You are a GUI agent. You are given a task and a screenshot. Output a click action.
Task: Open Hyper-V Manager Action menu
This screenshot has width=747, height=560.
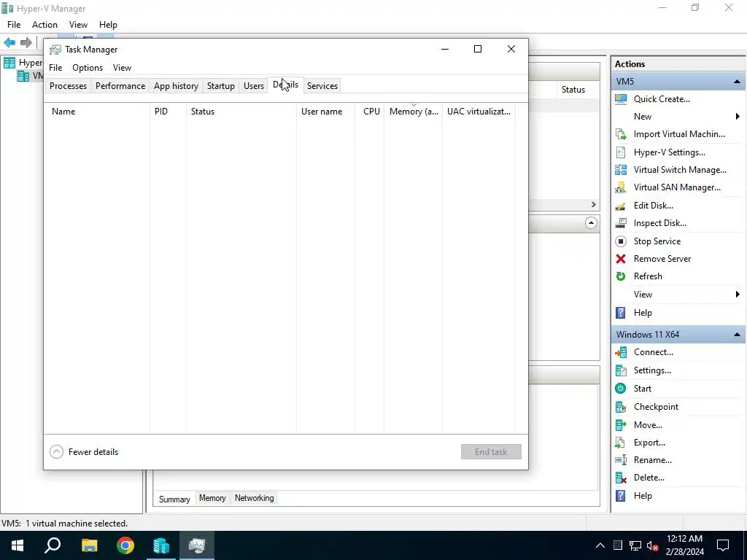44,25
